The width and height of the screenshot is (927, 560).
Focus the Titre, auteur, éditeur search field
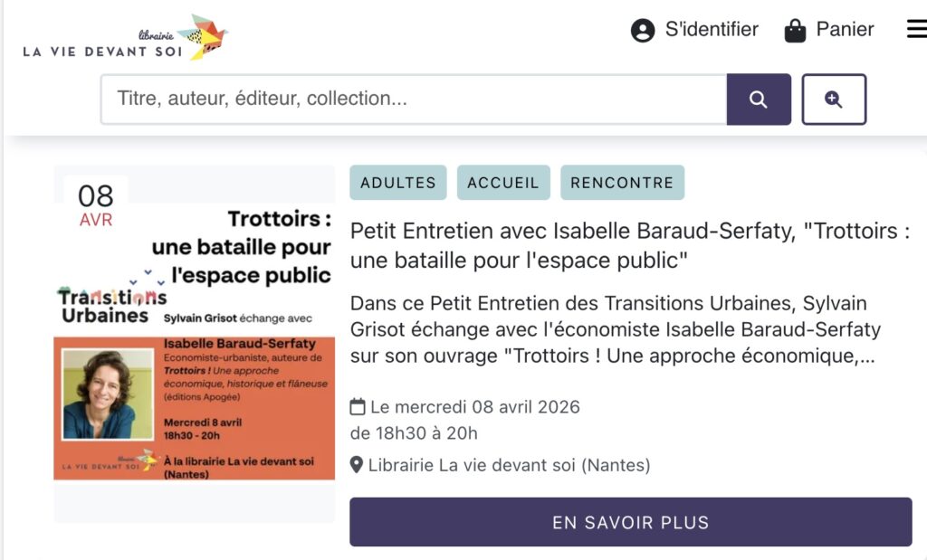[414, 100]
